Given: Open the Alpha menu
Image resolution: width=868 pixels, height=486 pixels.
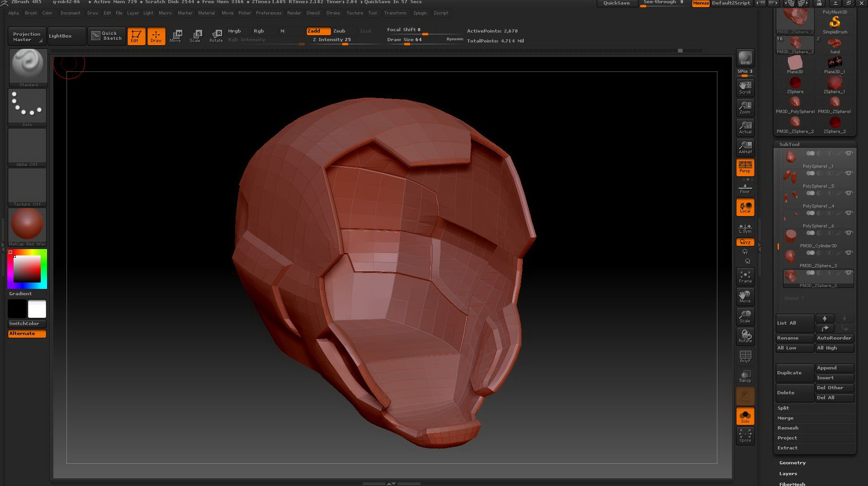Looking at the screenshot, I should click(14, 13).
